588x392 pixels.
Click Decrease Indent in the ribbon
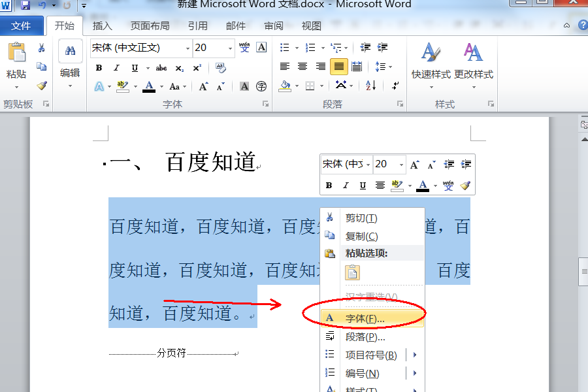365,48
